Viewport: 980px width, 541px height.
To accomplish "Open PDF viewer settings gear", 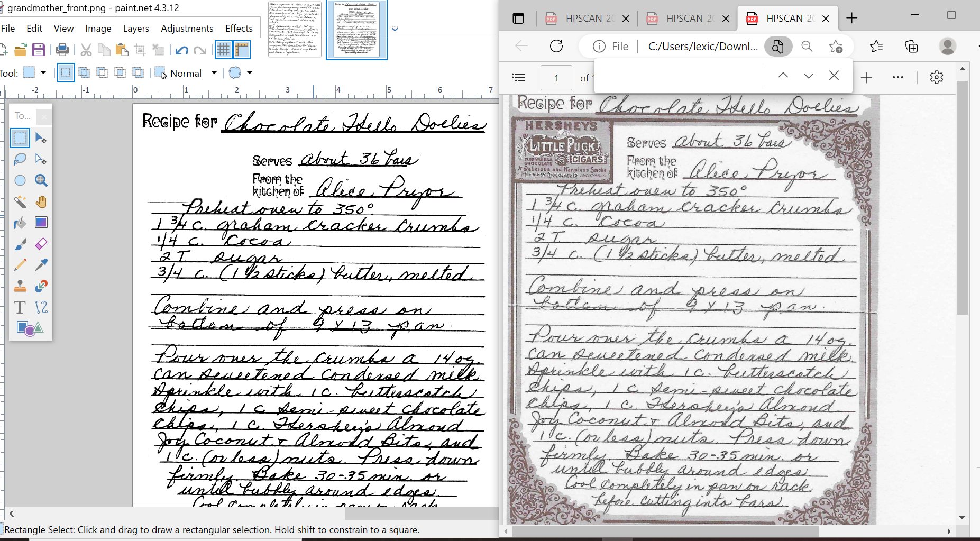I will coord(937,78).
